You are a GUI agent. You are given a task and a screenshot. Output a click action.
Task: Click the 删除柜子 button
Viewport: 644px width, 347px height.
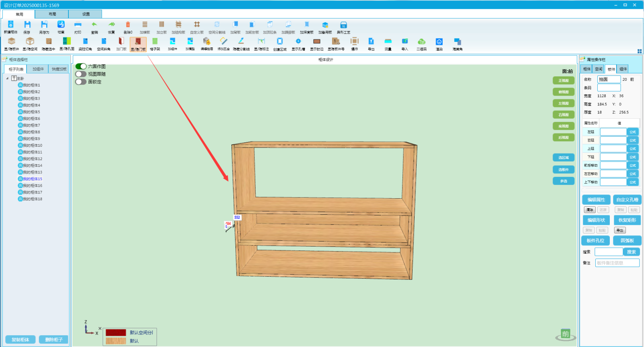pos(54,340)
